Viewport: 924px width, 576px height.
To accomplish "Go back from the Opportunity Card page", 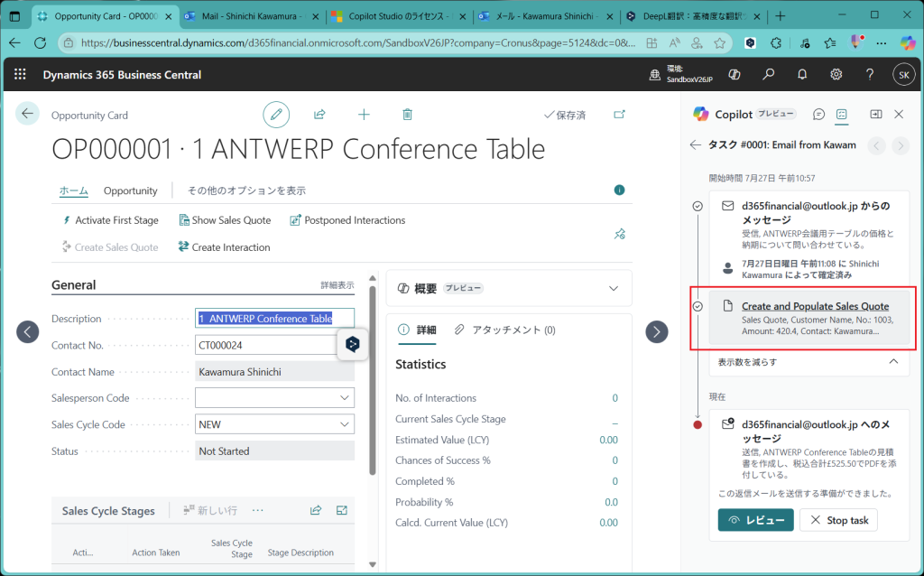I will tap(27, 114).
